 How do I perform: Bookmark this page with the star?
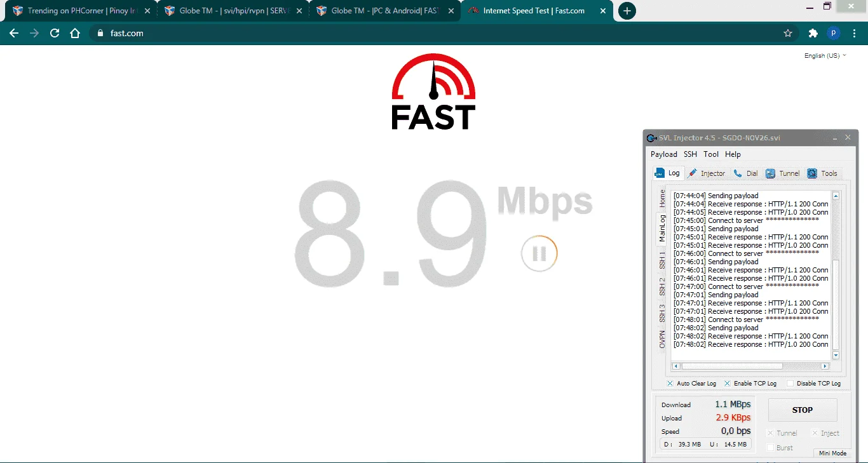tap(788, 33)
